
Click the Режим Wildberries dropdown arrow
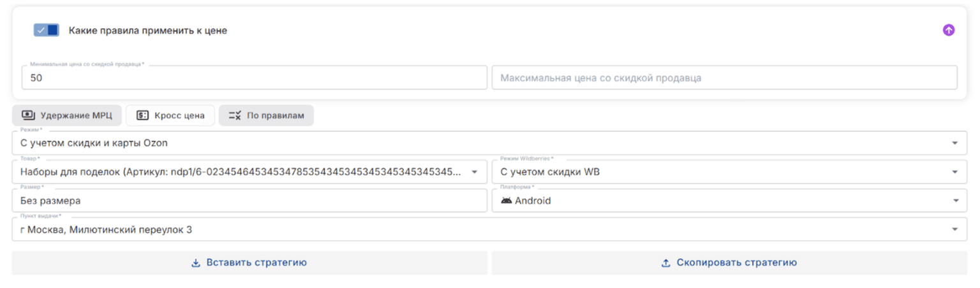tap(955, 172)
